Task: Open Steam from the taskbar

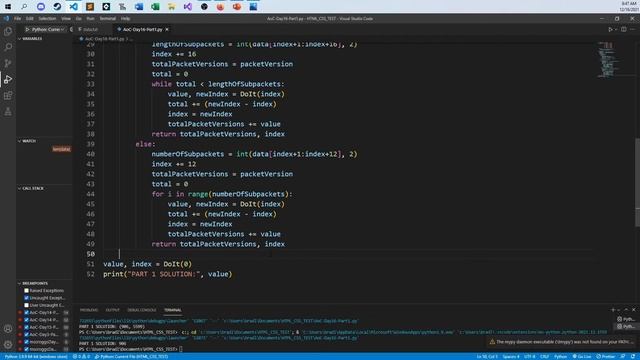Action: (x=57, y=7)
